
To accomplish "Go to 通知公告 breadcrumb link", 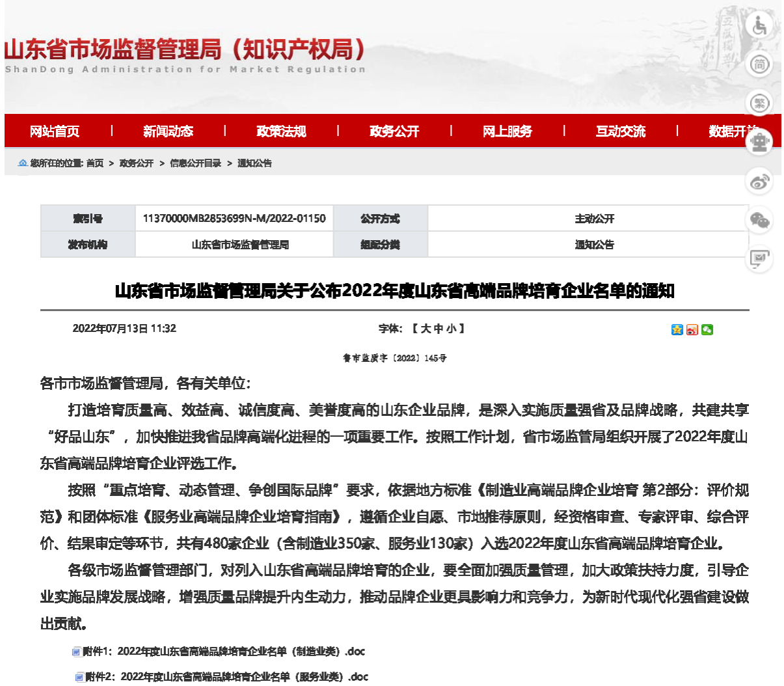I will (x=254, y=163).
